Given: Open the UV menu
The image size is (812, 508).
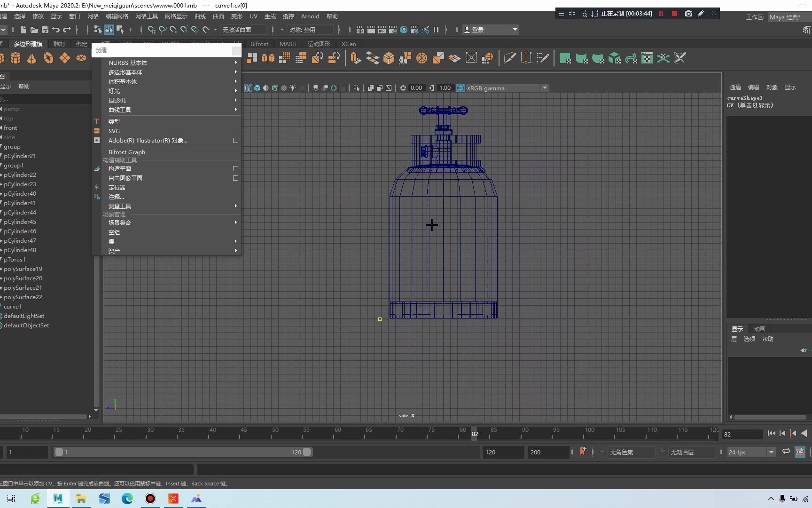Looking at the screenshot, I should tap(253, 16).
